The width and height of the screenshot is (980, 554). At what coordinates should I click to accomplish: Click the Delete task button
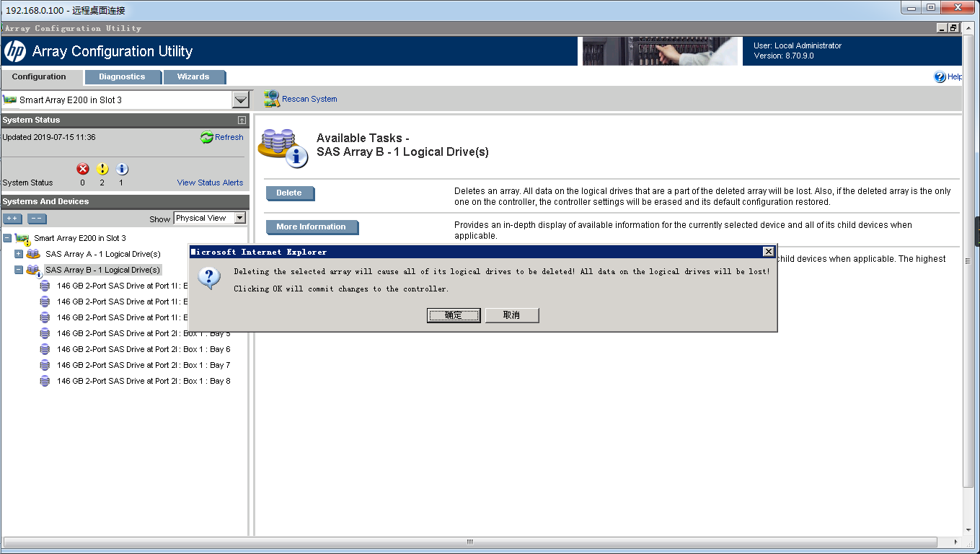coord(290,193)
